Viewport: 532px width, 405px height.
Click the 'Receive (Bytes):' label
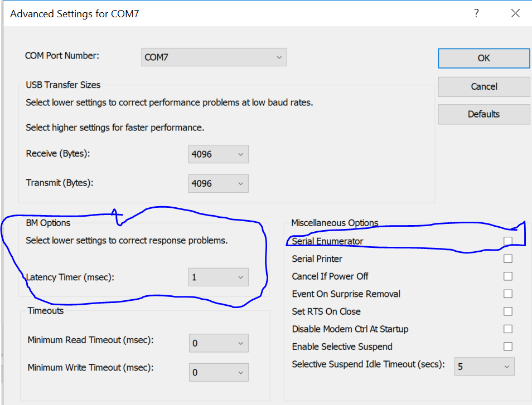point(58,154)
